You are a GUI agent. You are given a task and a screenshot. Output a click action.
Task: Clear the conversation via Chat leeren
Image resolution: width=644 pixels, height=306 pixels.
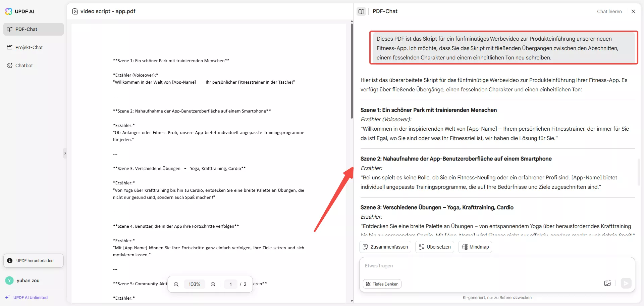coord(609,11)
